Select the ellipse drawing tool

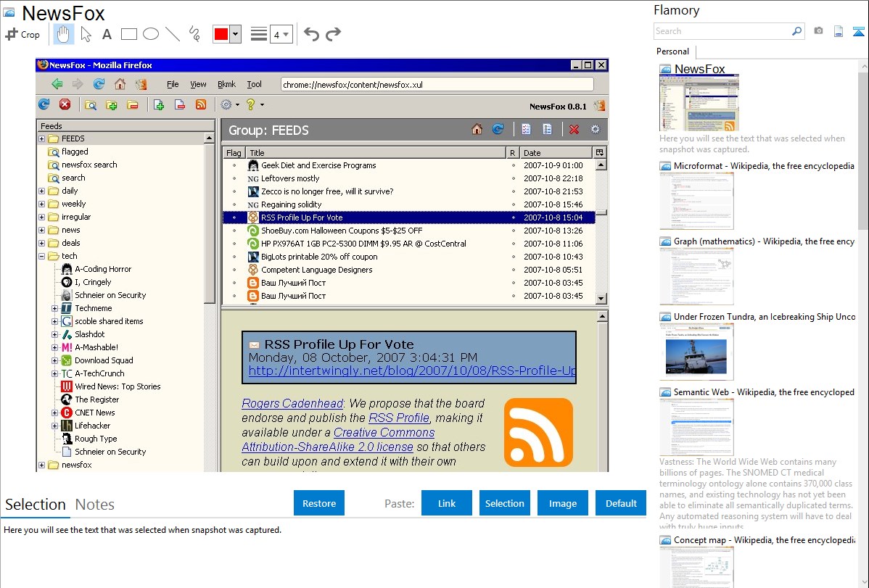tap(151, 34)
